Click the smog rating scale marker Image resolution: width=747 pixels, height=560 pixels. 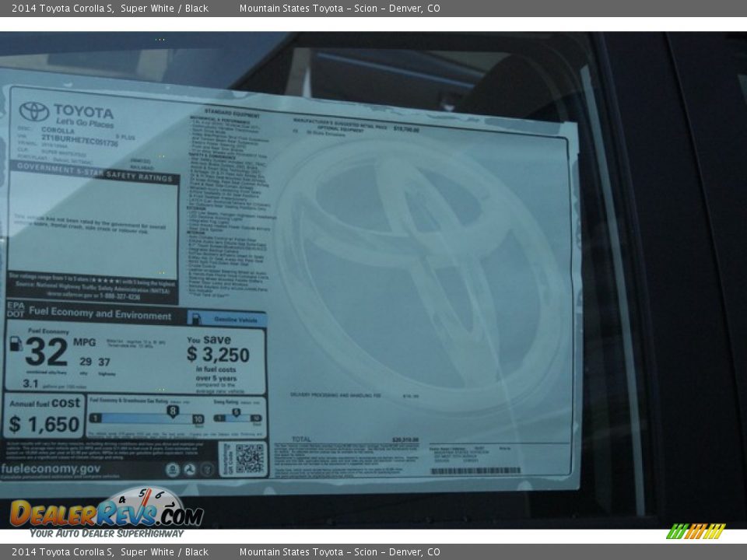click(x=236, y=413)
